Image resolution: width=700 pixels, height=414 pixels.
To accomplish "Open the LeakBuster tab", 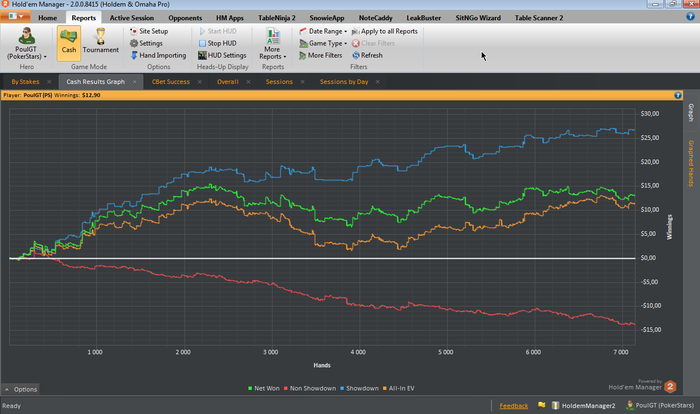I will (423, 18).
